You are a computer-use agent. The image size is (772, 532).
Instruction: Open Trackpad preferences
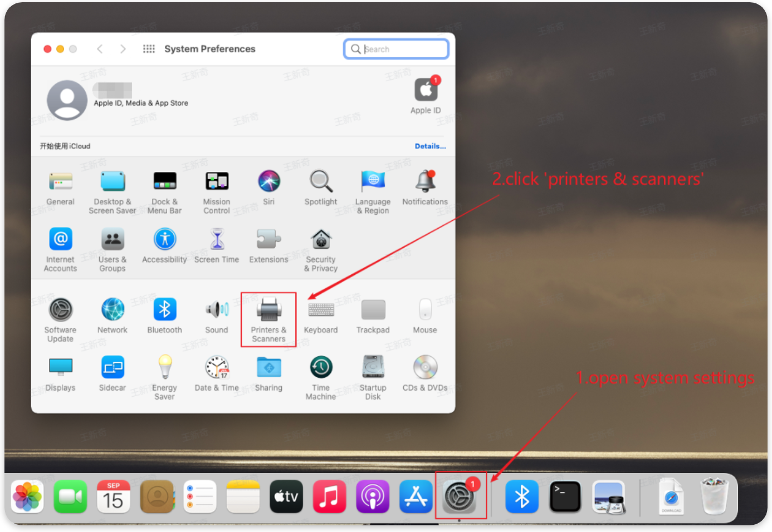coord(373,309)
